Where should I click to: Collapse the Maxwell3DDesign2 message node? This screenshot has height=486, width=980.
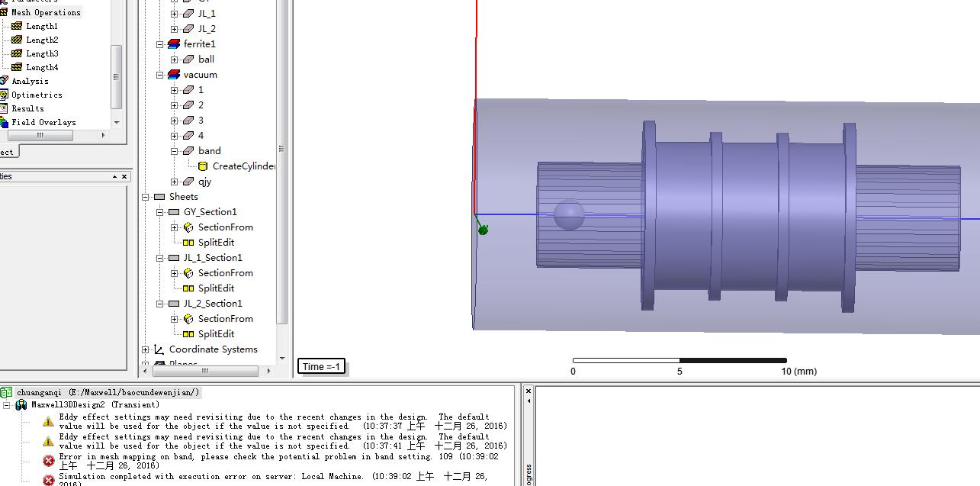(7, 404)
